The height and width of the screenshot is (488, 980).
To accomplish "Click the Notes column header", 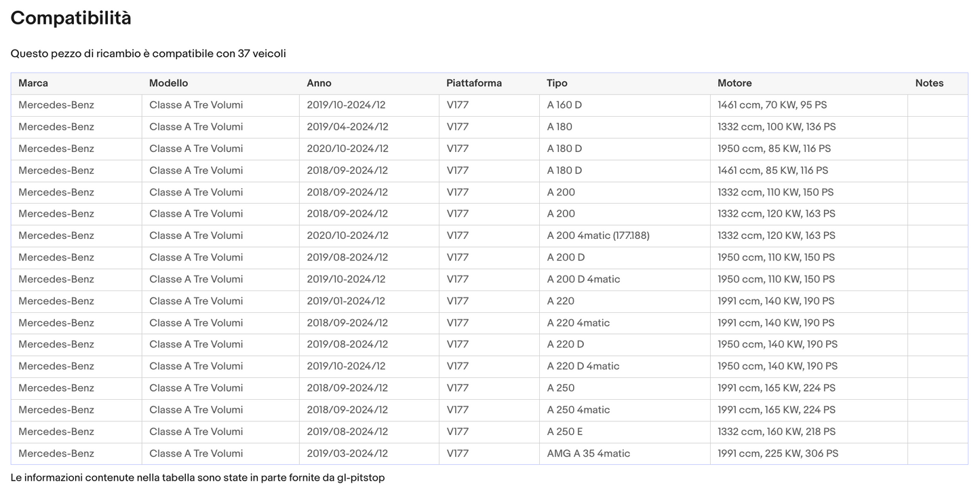I will (x=929, y=83).
